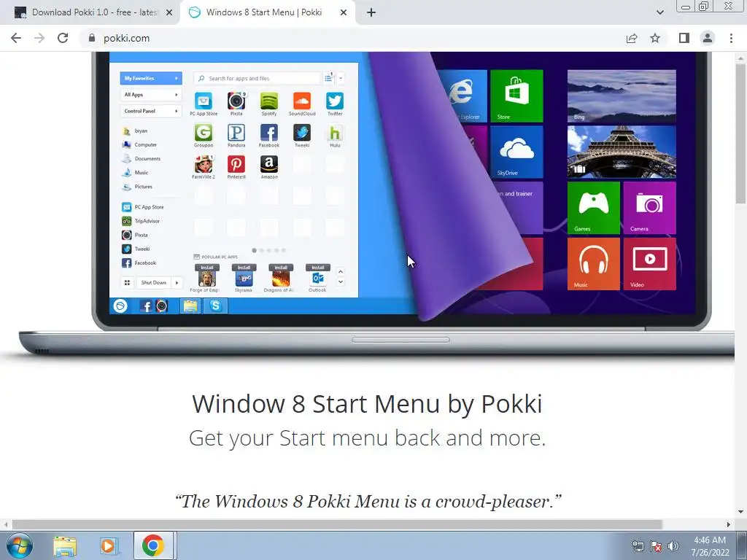Open Chrome's three-dot menu
Image resolution: width=747 pixels, height=560 pixels.
[731, 38]
